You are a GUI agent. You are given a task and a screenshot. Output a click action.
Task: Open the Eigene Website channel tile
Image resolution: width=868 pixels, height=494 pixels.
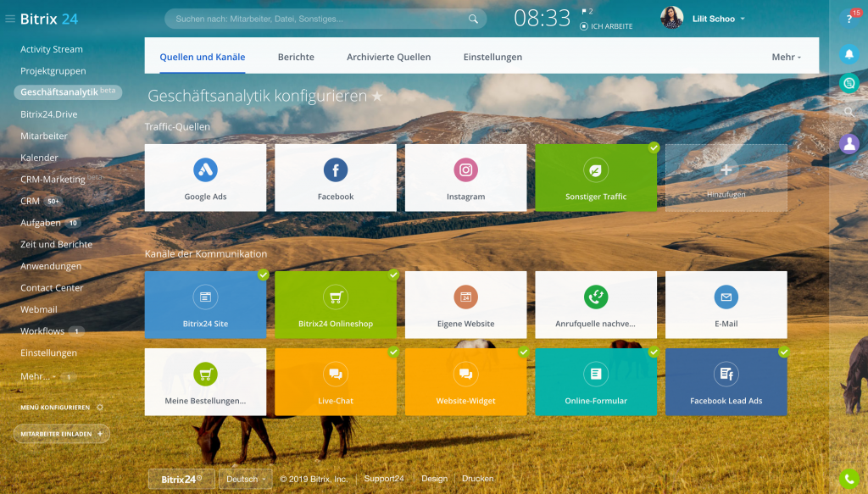tap(465, 305)
